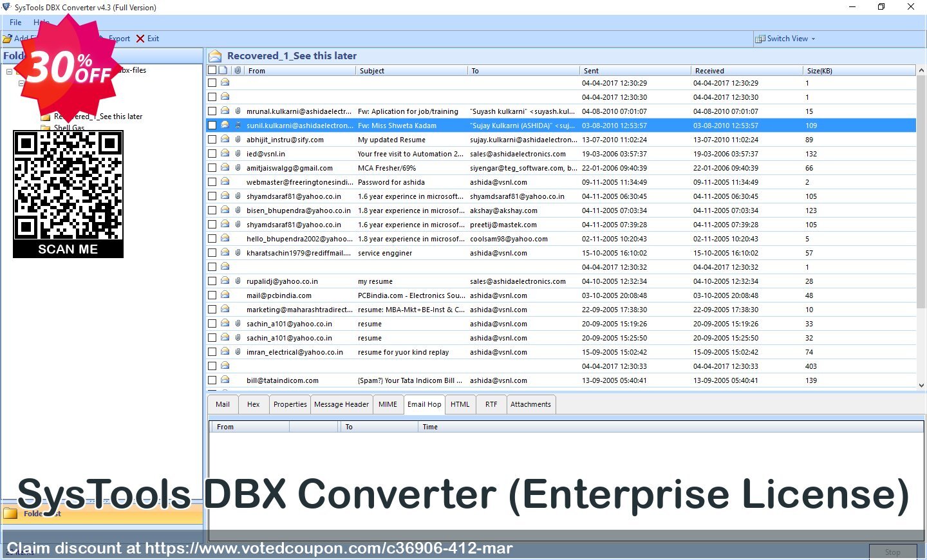
Task: Click the Folder List icon at bottom
Action: (x=10, y=514)
